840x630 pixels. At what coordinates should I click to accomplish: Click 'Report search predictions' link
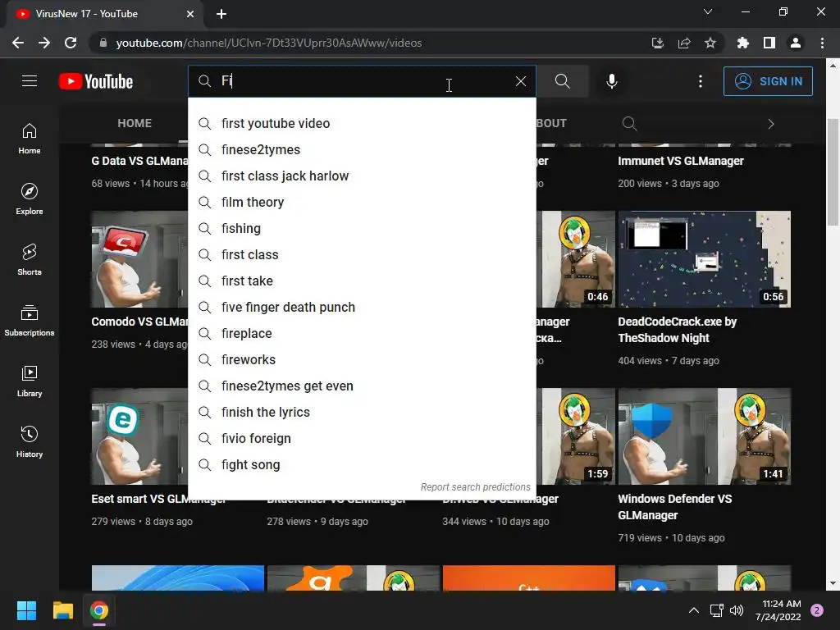475,487
